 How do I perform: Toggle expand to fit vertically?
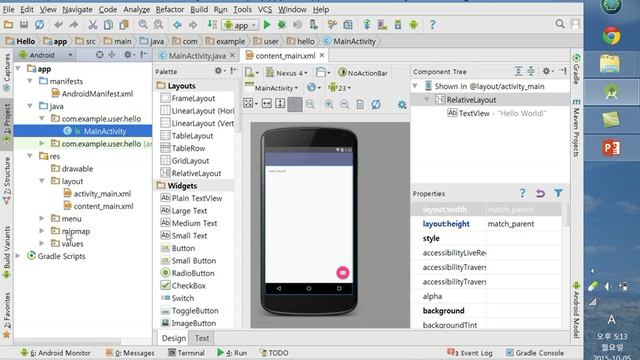(280, 104)
